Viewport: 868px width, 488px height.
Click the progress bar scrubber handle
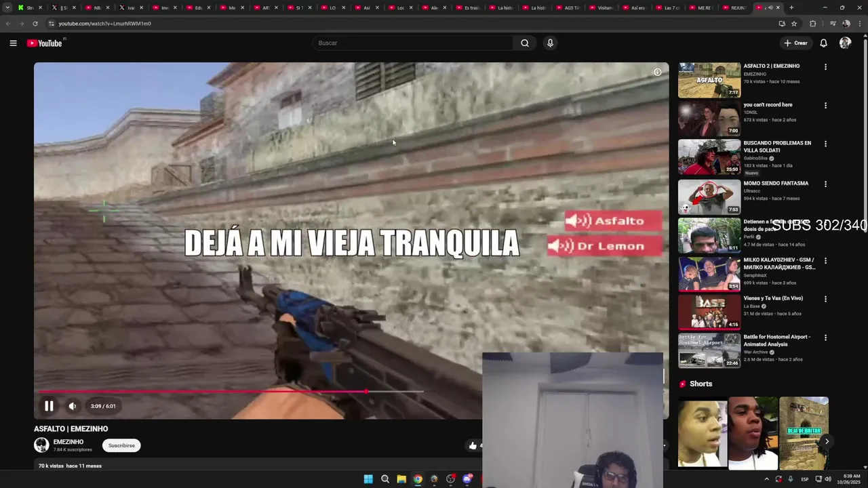pos(366,392)
